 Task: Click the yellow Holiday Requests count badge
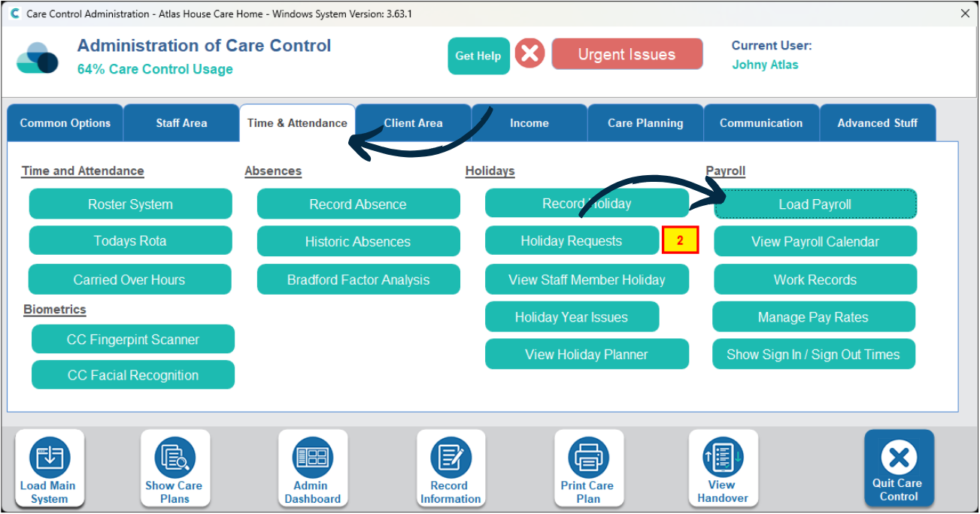coord(681,241)
